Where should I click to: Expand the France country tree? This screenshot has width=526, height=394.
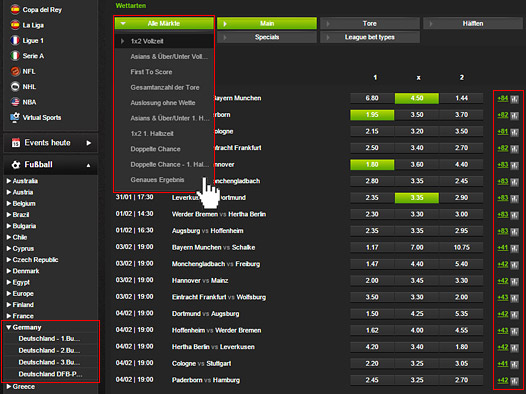[9, 316]
